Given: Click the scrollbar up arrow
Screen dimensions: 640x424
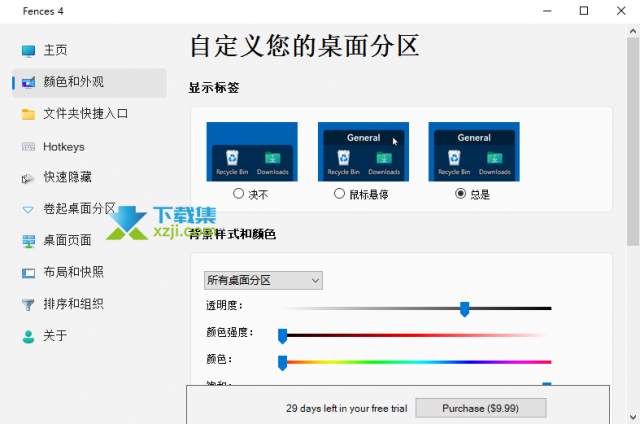Looking at the screenshot, I should tap(633, 31).
